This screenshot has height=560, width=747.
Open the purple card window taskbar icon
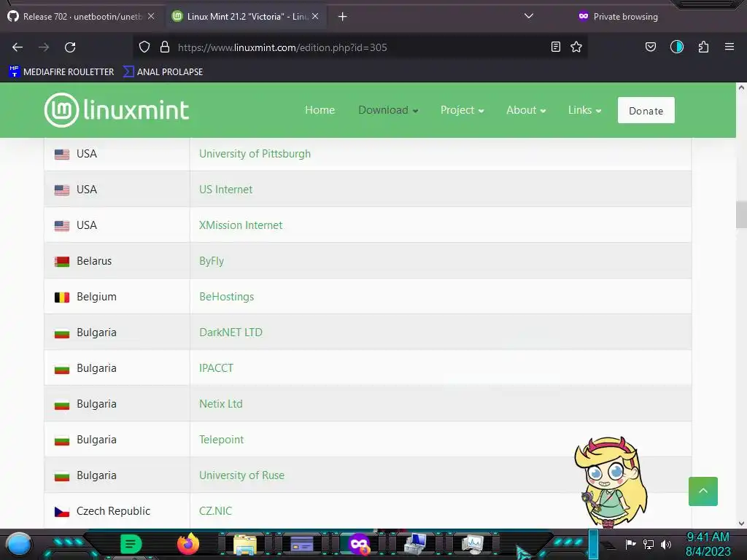coord(301,544)
